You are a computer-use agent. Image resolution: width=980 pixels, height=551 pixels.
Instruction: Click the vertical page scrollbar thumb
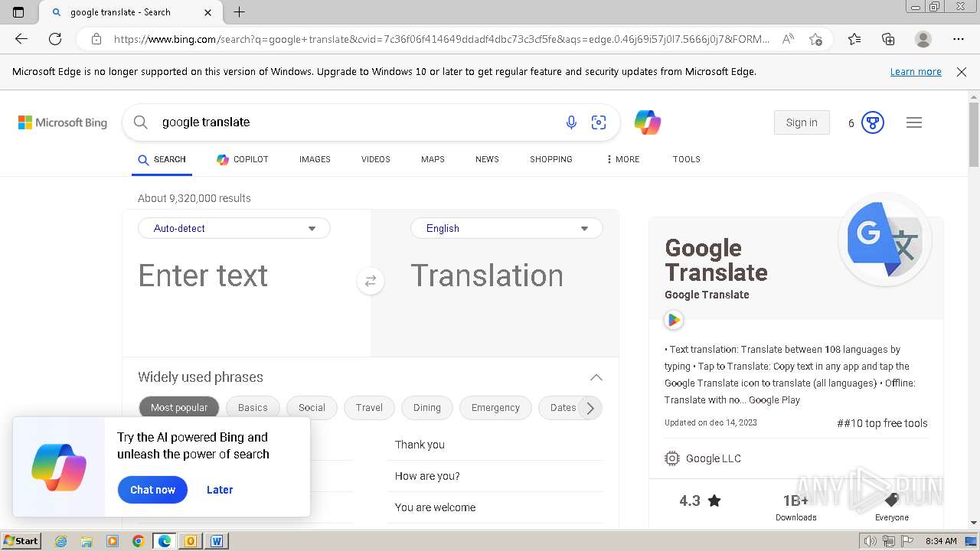974,135
